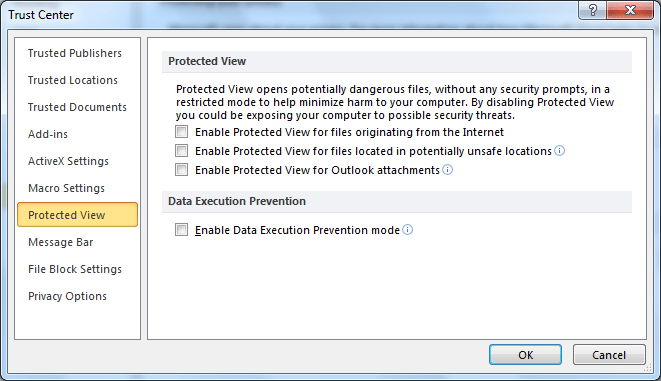Screen dimensions: 661x381
Task: Click the Help question mark button
Action: point(593,10)
